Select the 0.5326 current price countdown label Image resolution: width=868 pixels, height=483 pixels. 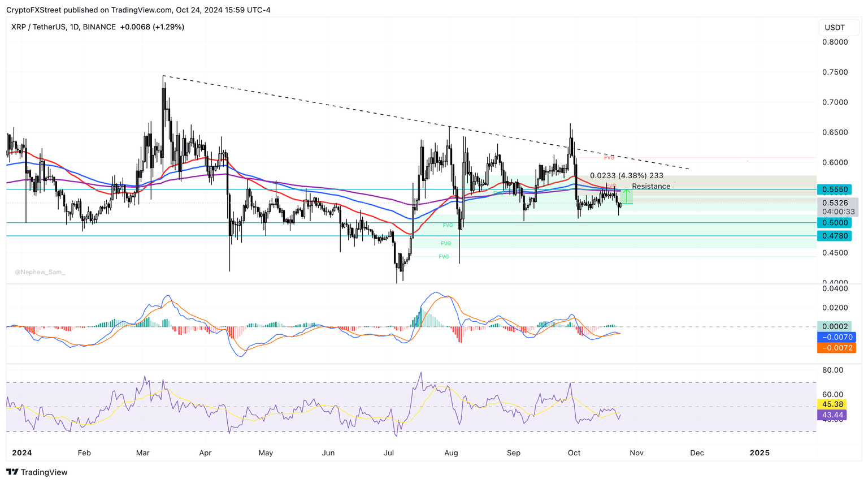[x=836, y=205]
